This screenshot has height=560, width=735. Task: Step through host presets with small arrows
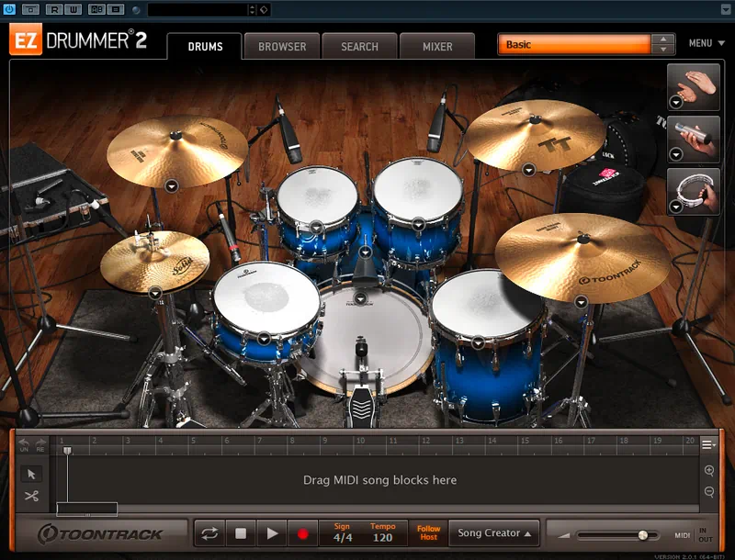[x=252, y=9]
